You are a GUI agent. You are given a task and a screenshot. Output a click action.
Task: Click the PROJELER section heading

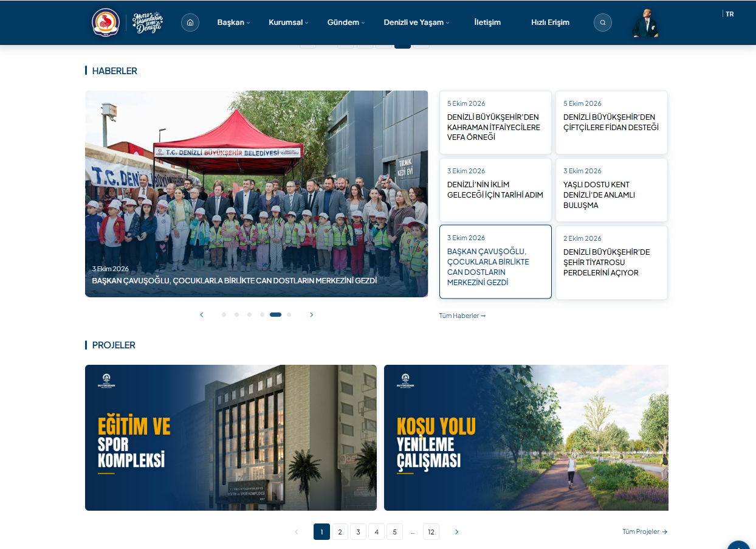click(x=114, y=345)
